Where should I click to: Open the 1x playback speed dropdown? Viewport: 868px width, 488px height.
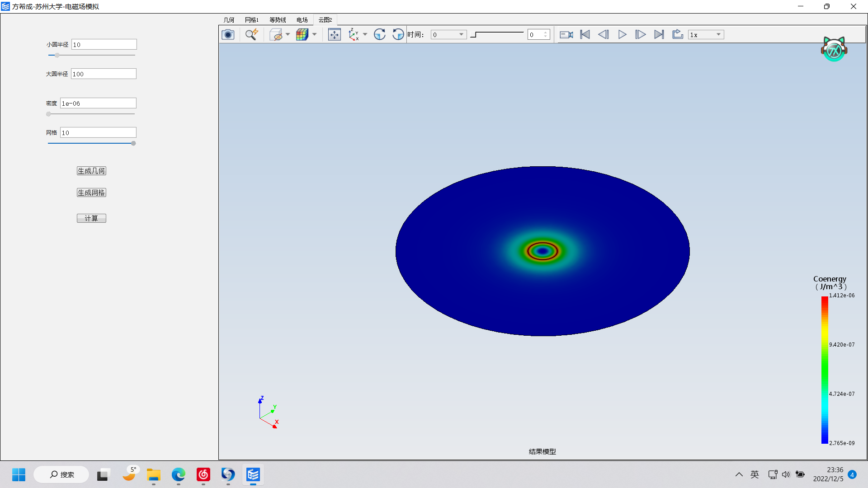tap(706, 35)
